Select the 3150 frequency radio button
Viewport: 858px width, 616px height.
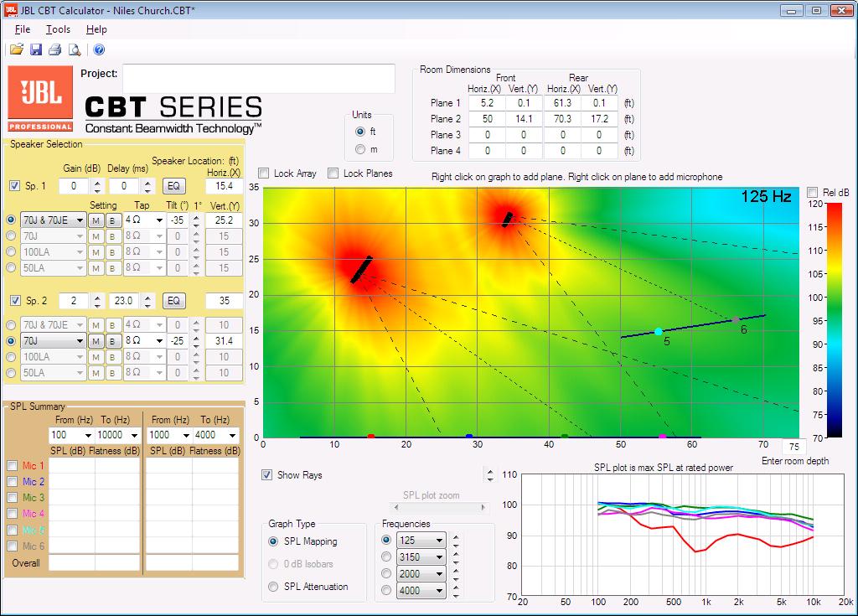[386, 556]
